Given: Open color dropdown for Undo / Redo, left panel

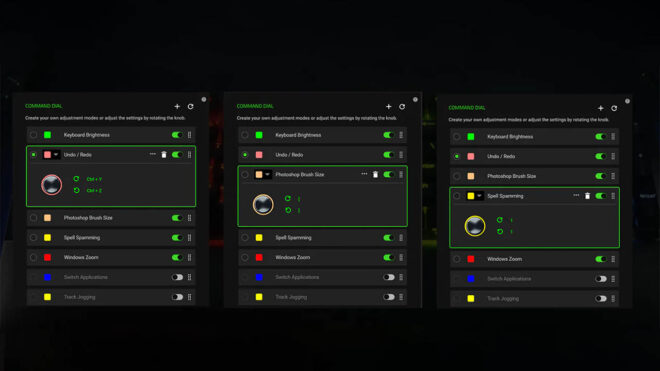Looking at the screenshot, I should click(56, 155).
